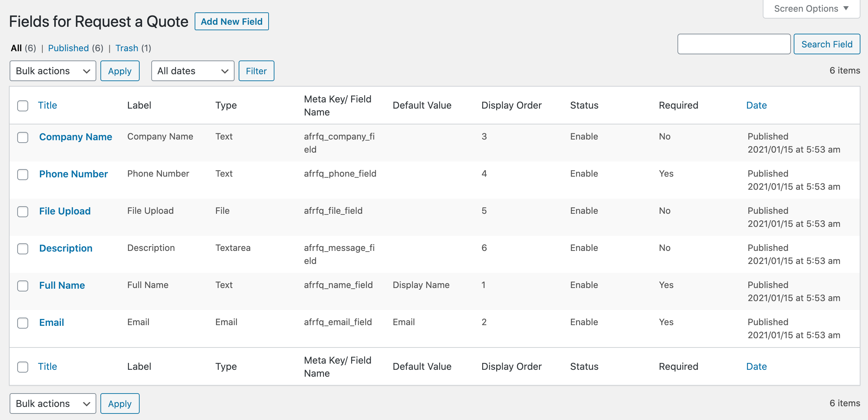Open the Description field
Viewport: 868px width, 420px height.
tap(66, 248)
